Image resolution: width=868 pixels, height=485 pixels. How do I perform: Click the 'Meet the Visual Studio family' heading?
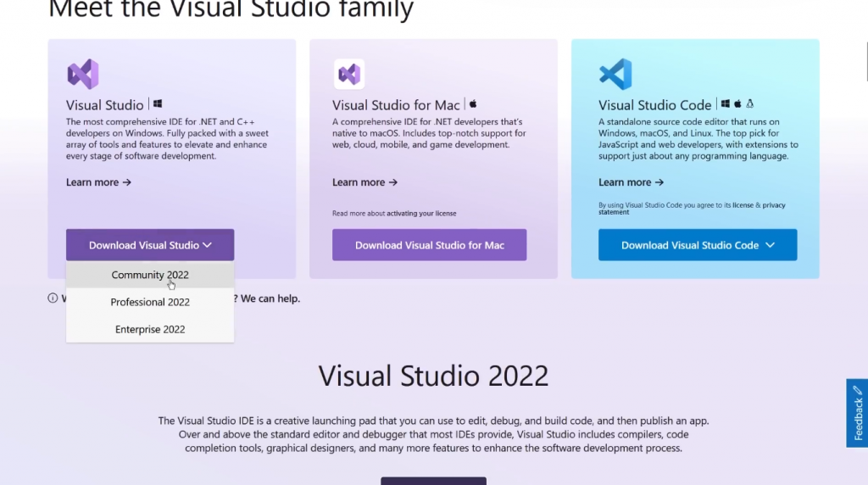pos(231,9)
